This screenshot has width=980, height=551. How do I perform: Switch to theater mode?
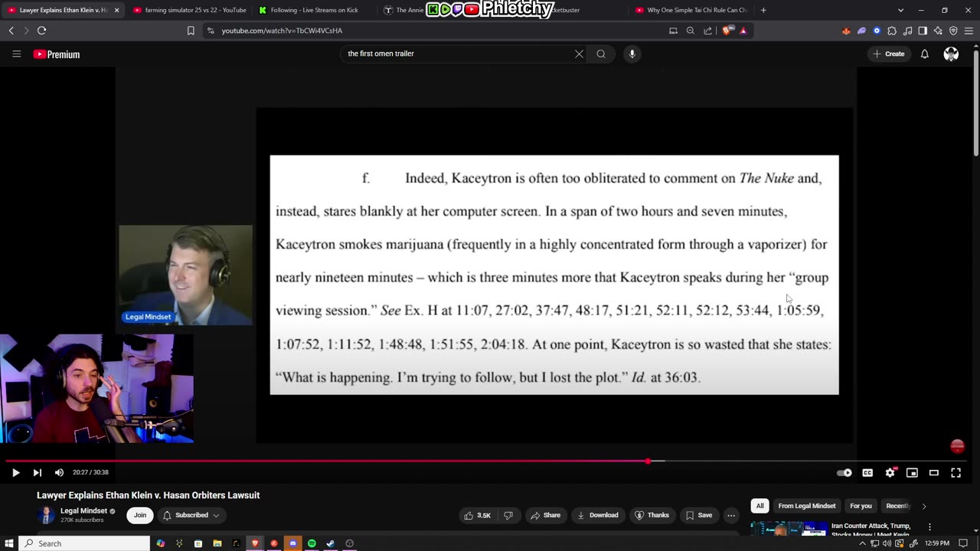click(x=934, y=473)
